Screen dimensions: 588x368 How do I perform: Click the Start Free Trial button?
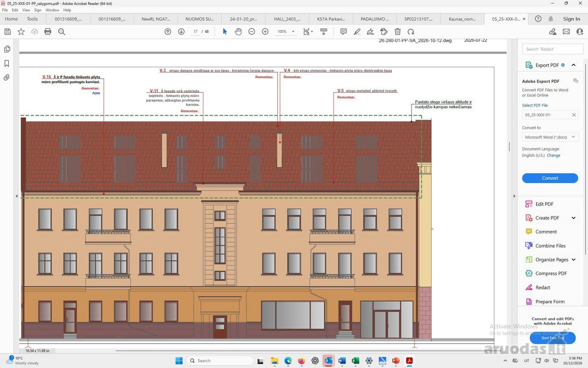coord(552,338)
